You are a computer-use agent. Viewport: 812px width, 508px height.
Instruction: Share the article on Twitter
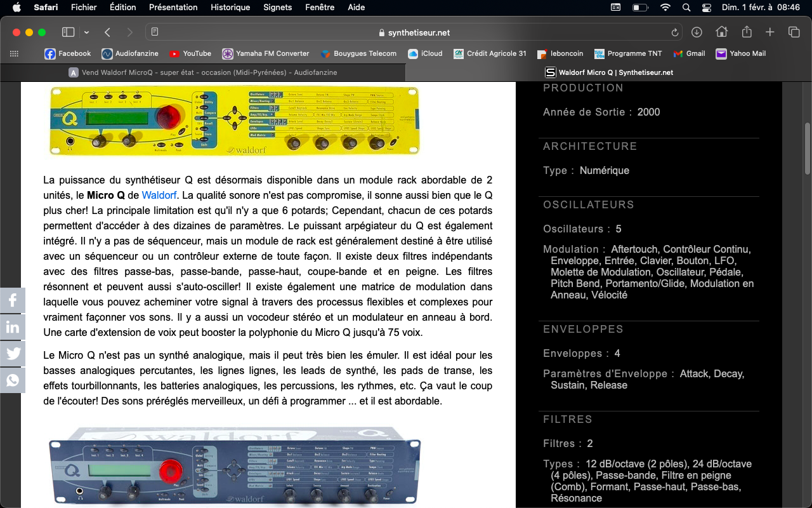click(x=13, y=354)
